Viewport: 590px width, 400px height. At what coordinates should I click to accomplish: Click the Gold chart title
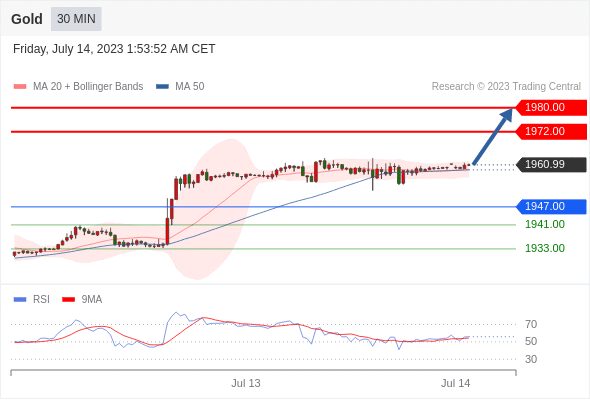(27, 19)
